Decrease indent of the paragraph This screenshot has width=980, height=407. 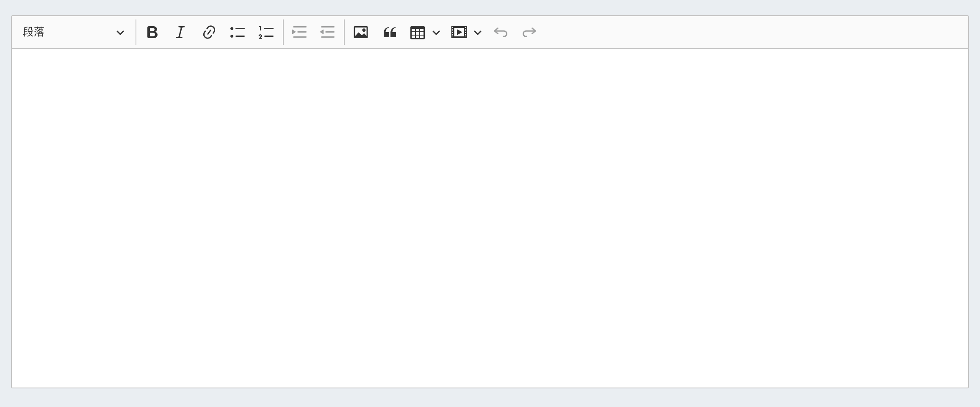pos(327,32)
